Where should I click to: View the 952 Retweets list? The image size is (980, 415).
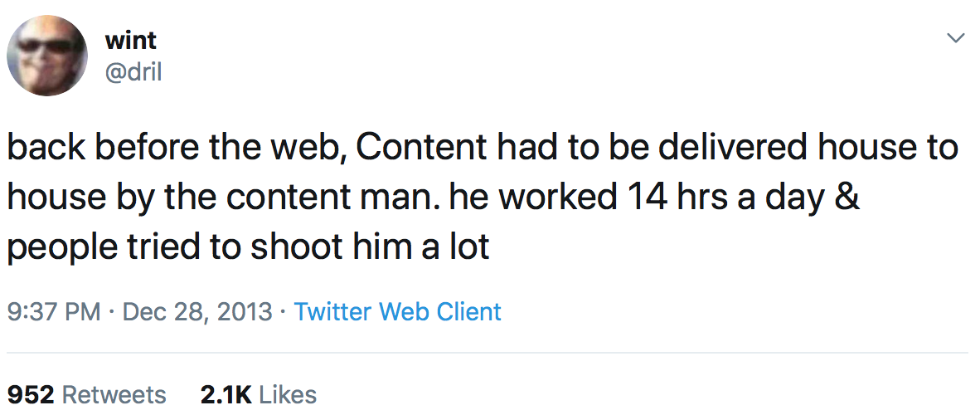[x=86, y=394]
